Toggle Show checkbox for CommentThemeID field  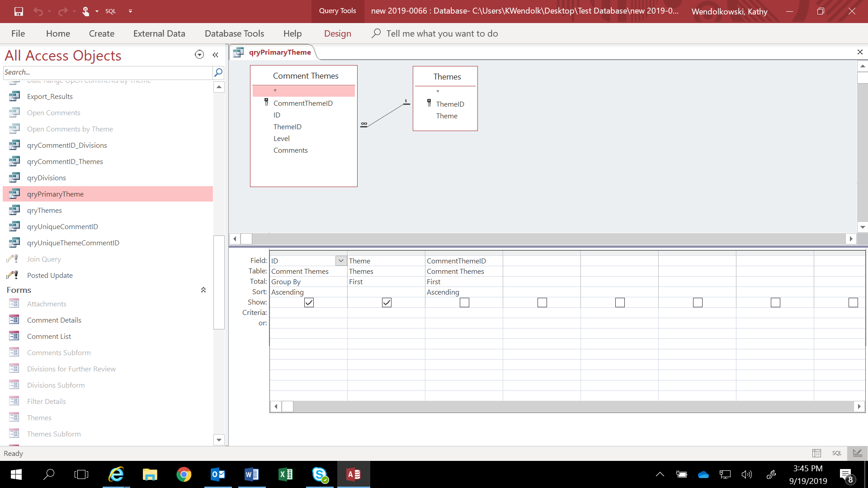tap(464, 301)
